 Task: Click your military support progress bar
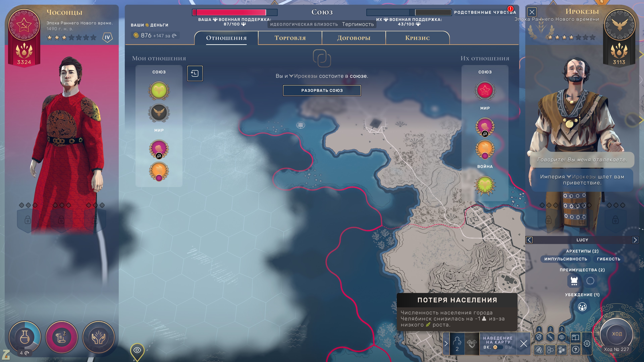click(x=234, y=12)
